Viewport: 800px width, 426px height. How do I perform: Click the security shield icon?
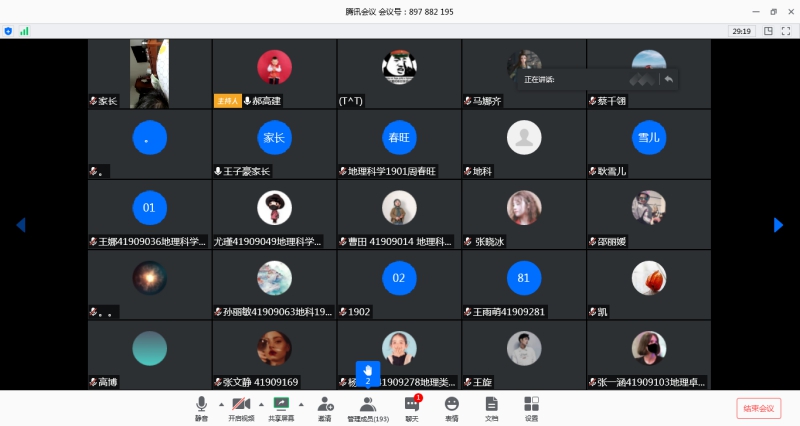[8, 31]
